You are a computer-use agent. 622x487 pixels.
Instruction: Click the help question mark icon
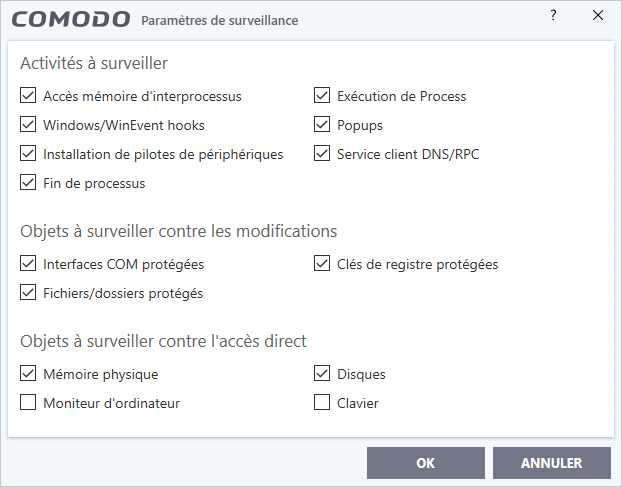coord(553,15)
